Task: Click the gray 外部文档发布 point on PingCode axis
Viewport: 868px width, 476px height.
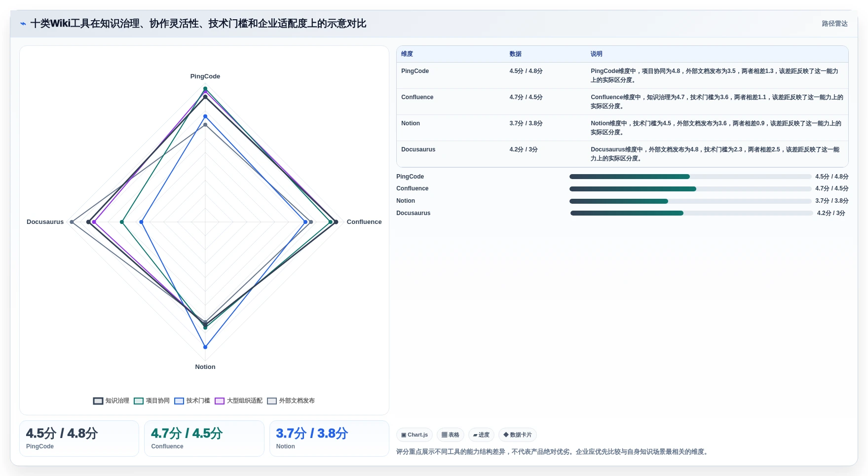Action: click(x=205, y=125)
